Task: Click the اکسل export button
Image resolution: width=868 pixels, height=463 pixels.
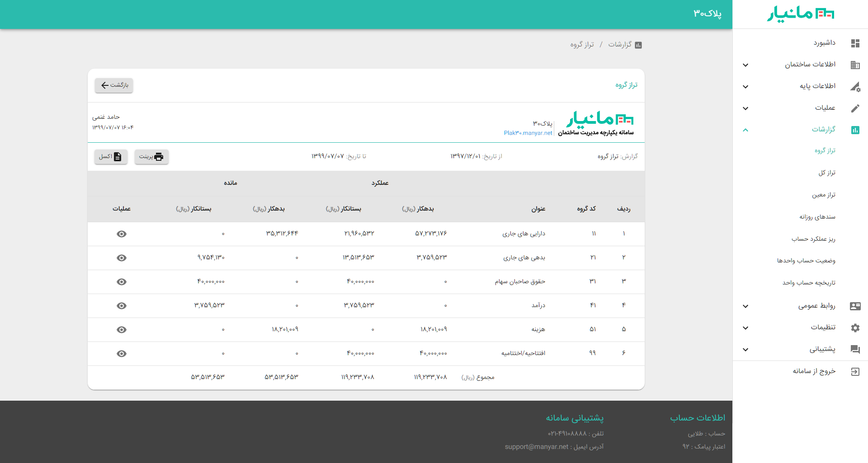Action: [x=111, y=157]
